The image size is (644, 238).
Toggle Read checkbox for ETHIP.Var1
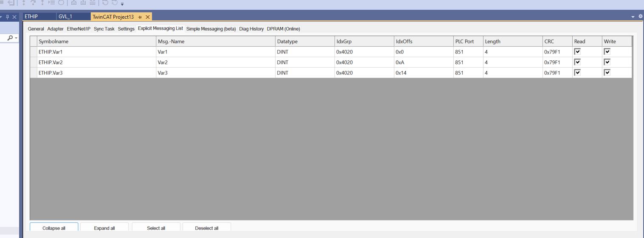click(577, 51)
